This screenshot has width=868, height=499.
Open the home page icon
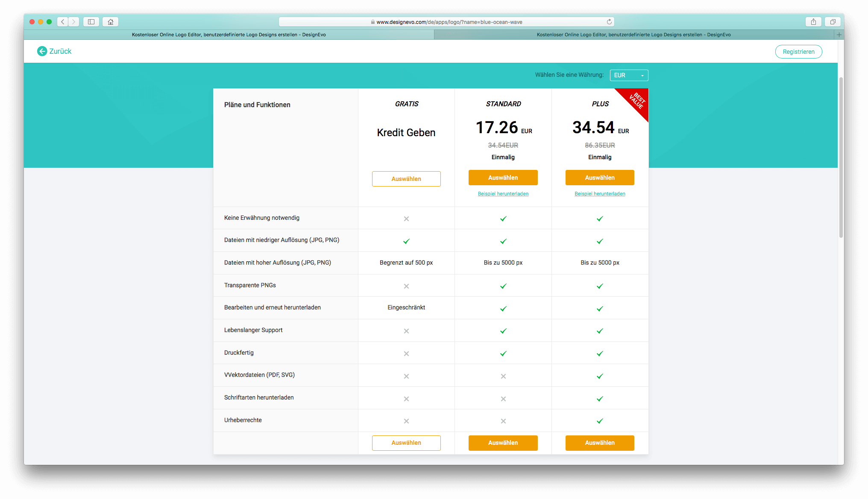coord(111,22)
